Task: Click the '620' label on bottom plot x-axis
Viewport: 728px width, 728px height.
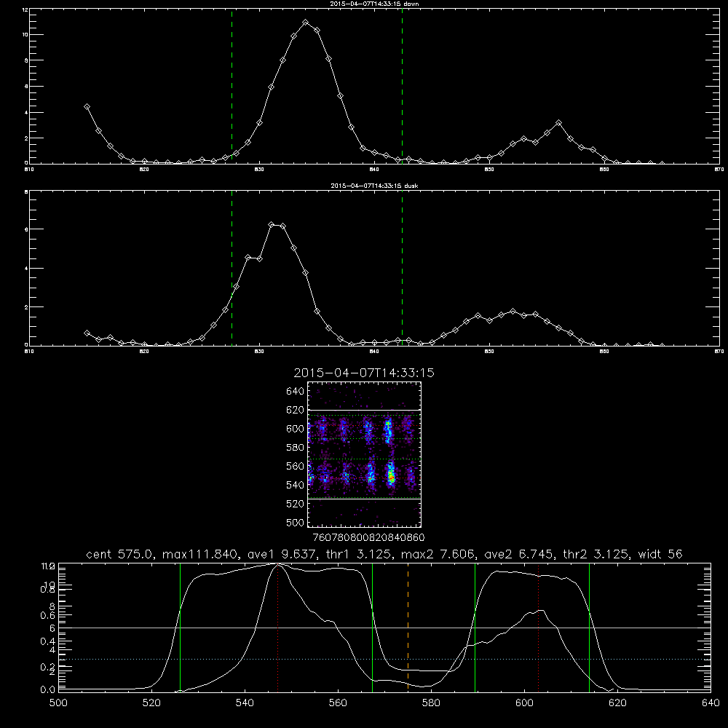Action: pos(617,703)
